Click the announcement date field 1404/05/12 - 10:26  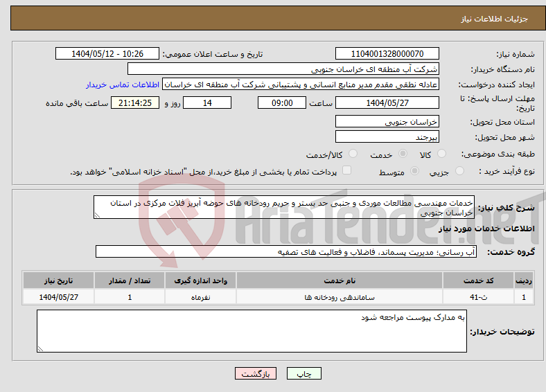107,53
